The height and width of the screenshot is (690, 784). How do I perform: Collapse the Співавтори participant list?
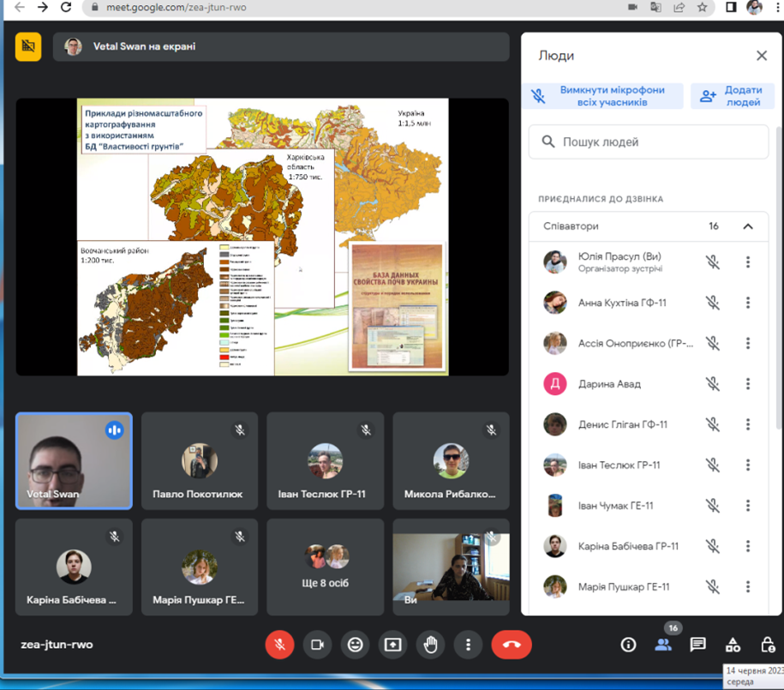pos(747,226)
